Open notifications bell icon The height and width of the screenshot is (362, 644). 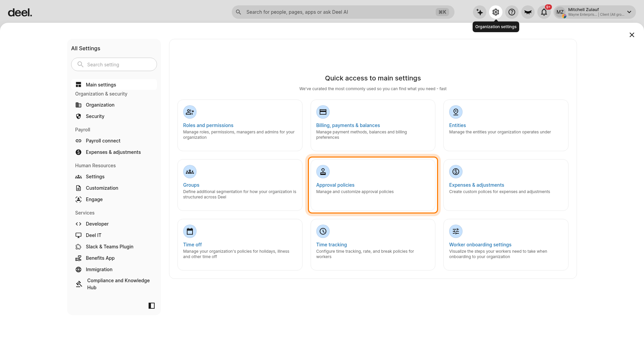click(x=544, y=12)
